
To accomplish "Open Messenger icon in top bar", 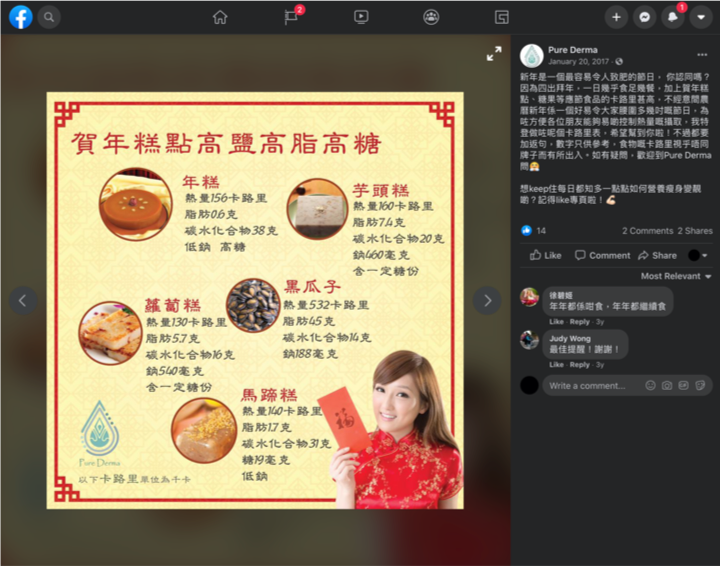I will pos(646,17).
